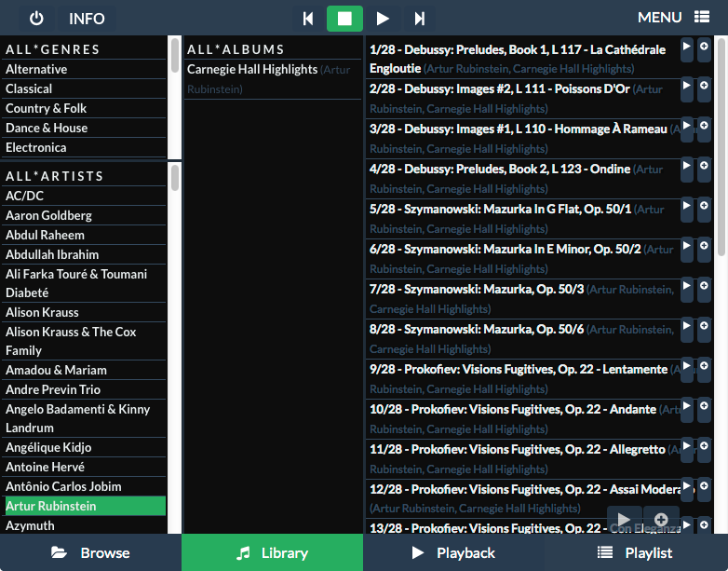Choose artist Abdul Raheem
This screenshot has width=728, height=571.
tap(84, 235)
